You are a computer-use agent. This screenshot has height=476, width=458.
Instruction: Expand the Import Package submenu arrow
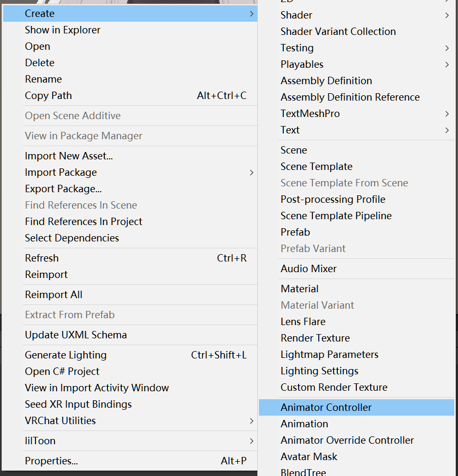pyautogui.click(x=252, y=173)
